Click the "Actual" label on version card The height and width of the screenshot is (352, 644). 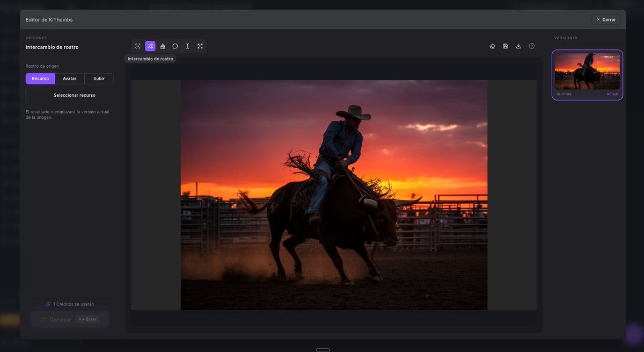612,94
